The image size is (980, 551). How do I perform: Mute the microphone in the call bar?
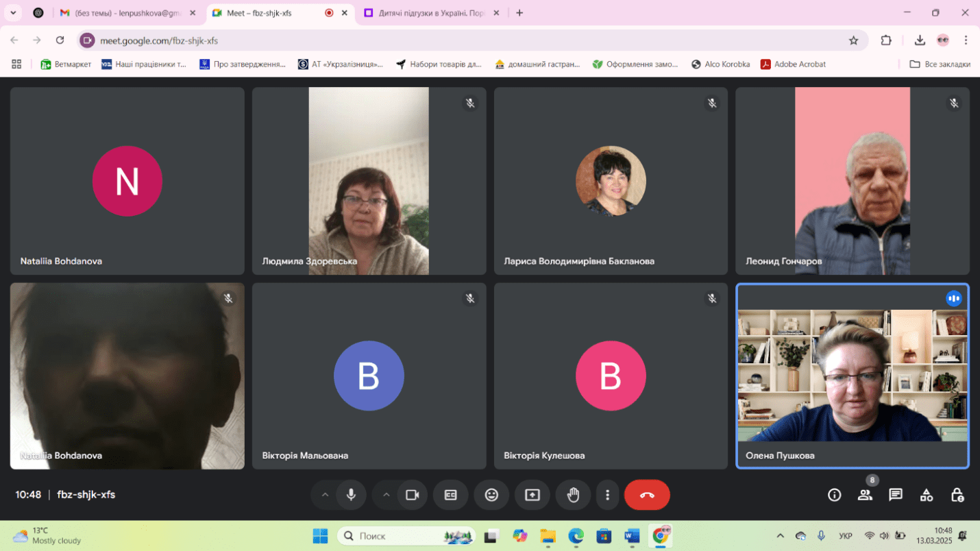351,495
